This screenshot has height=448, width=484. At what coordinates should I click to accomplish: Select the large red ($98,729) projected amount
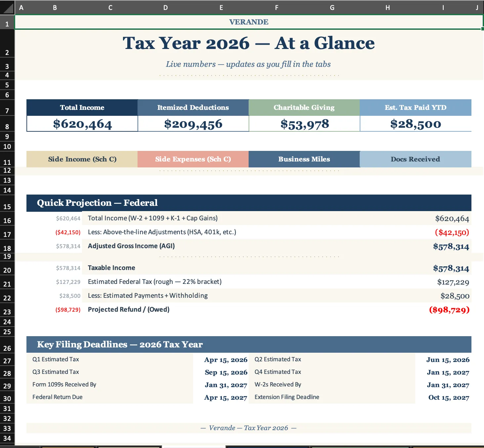(449, 310)
